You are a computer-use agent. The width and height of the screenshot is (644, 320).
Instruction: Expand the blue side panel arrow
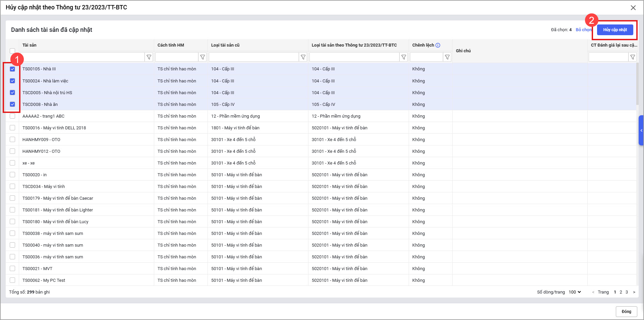tap(641, 130)
